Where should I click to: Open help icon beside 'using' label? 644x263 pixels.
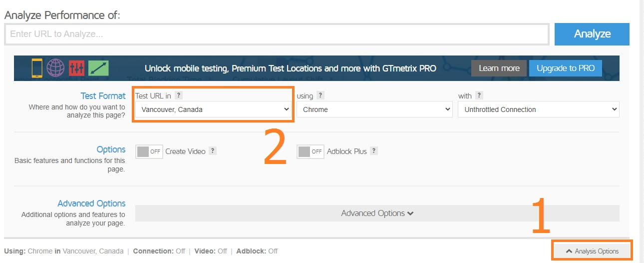click(321, 95)
